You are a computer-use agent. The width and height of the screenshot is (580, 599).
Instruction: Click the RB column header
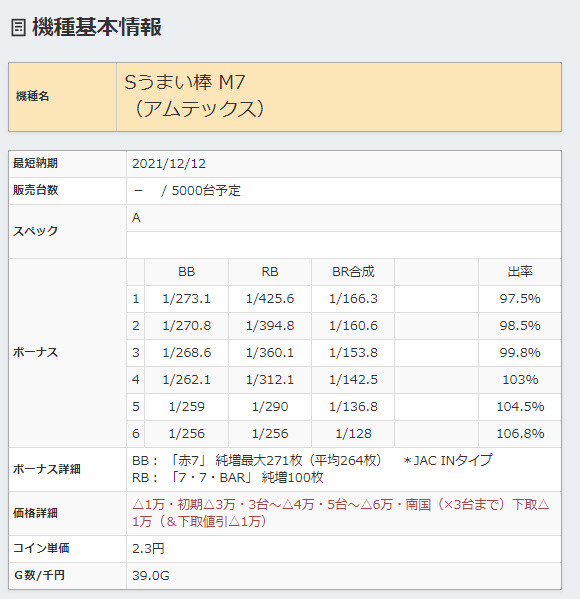(x=270, y=272)
